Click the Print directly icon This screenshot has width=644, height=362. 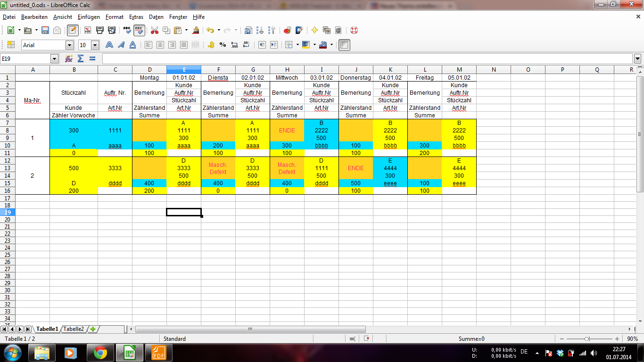(x=100, y=30)
